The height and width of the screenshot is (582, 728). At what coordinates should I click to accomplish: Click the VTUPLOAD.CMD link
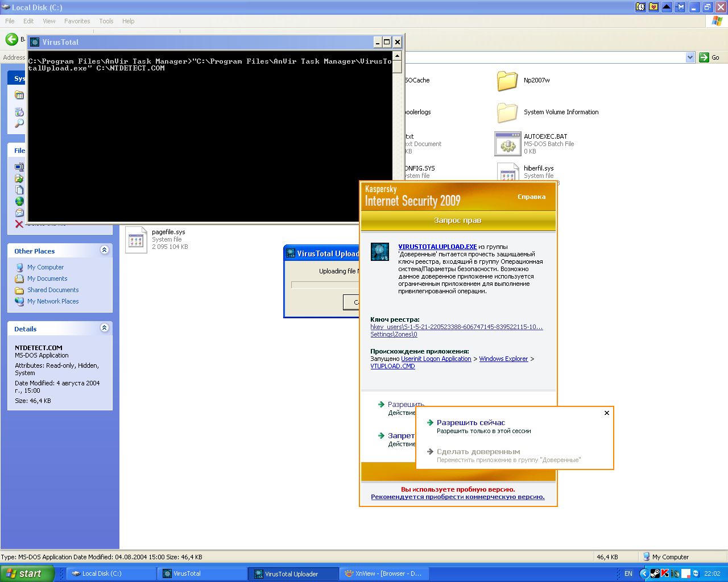(x=392, y=367)
